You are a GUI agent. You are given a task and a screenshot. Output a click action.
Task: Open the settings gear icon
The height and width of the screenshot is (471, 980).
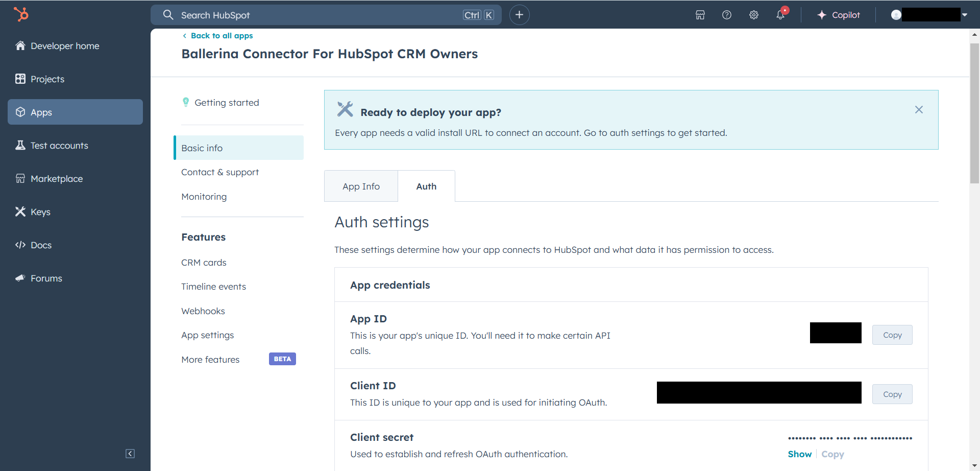pos(754,15)
